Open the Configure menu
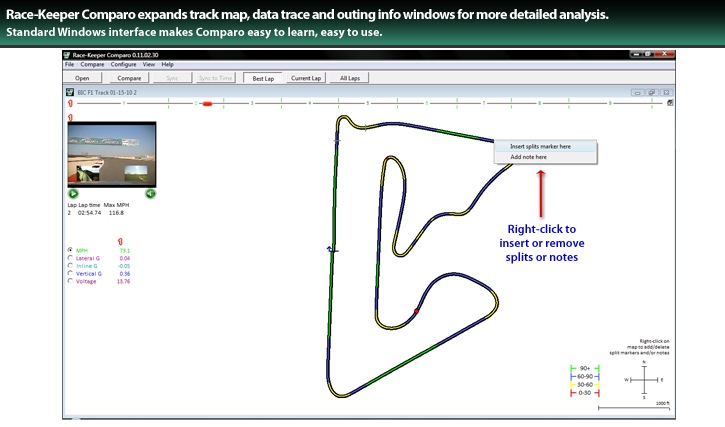The image size is (725, 427). click(124, 64)
